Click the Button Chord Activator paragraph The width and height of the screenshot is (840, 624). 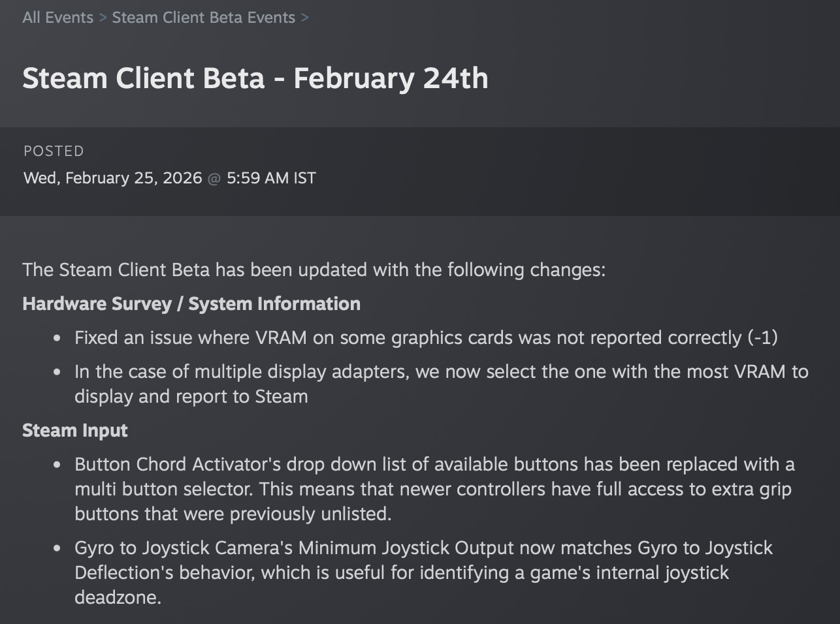[434, 489]
